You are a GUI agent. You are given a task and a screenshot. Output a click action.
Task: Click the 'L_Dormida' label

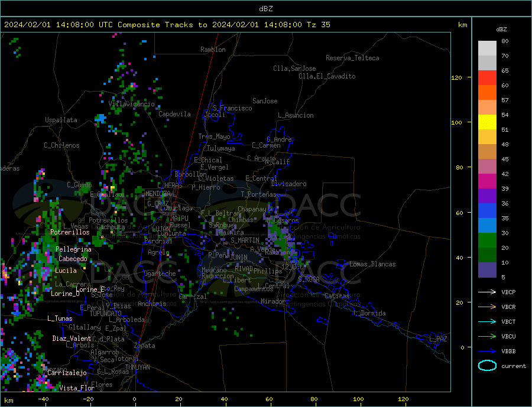pos(370,312)
